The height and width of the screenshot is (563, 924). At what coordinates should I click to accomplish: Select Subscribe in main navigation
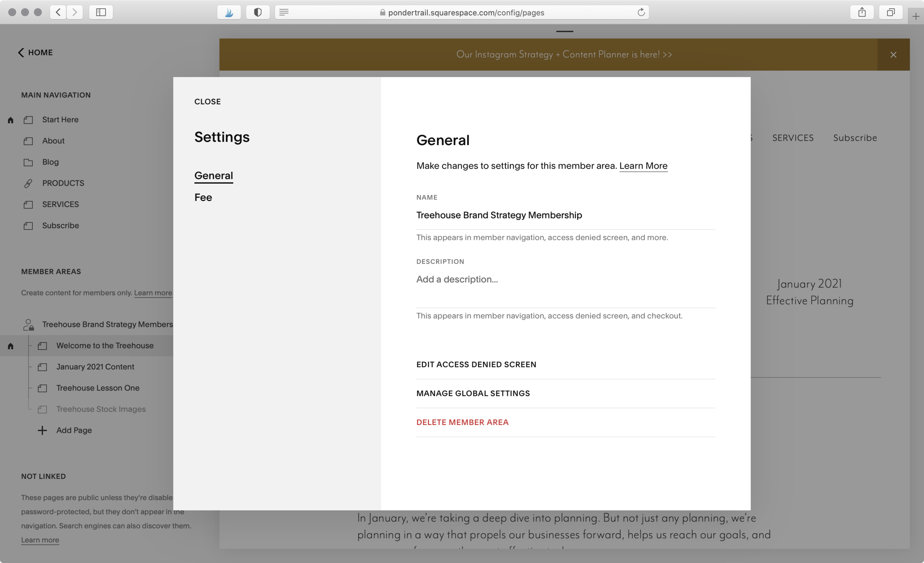[x=61, y=226]
